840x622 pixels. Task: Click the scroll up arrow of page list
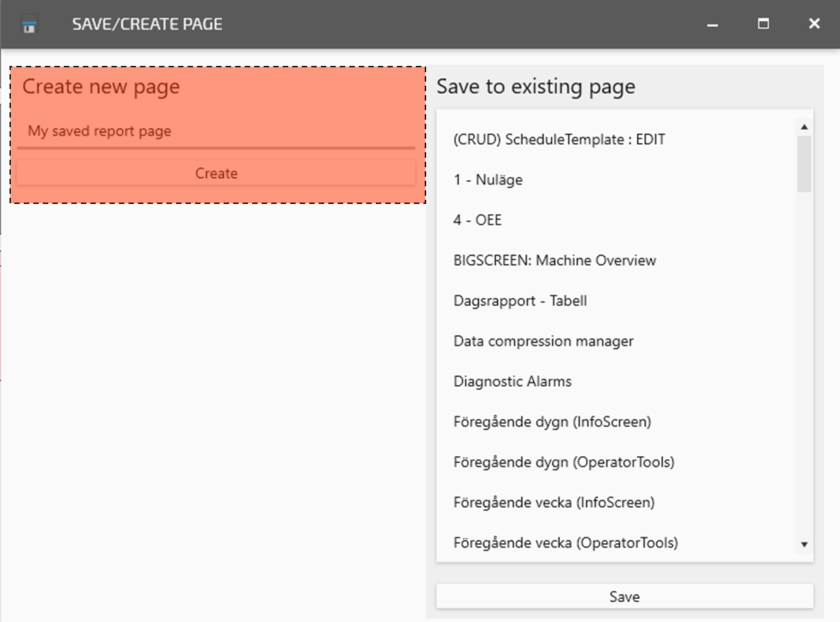804,127
